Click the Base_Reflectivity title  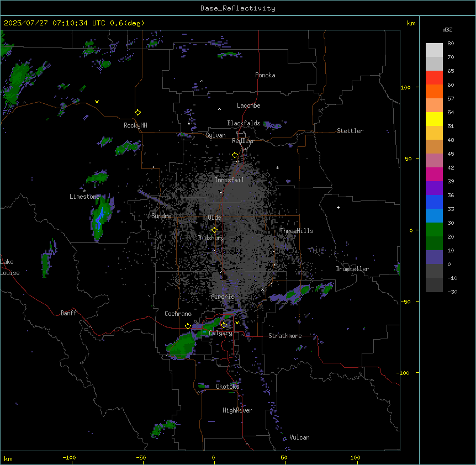coord(238,8)
